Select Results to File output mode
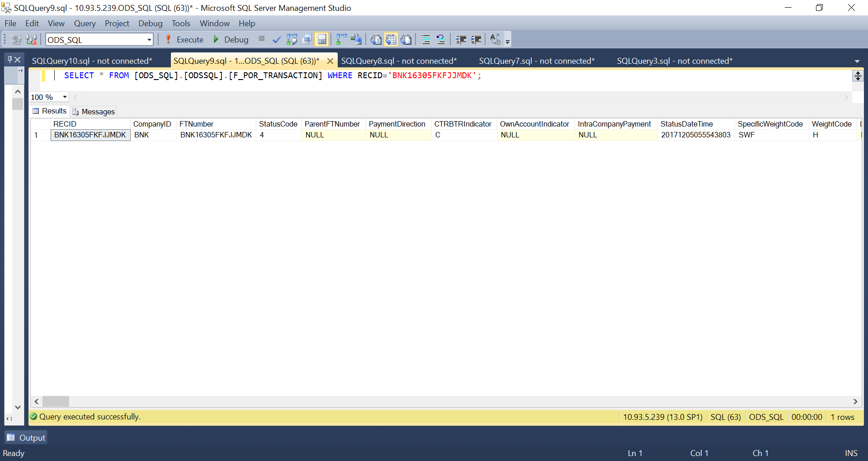The image size is (868, 461). coord(406,39)
